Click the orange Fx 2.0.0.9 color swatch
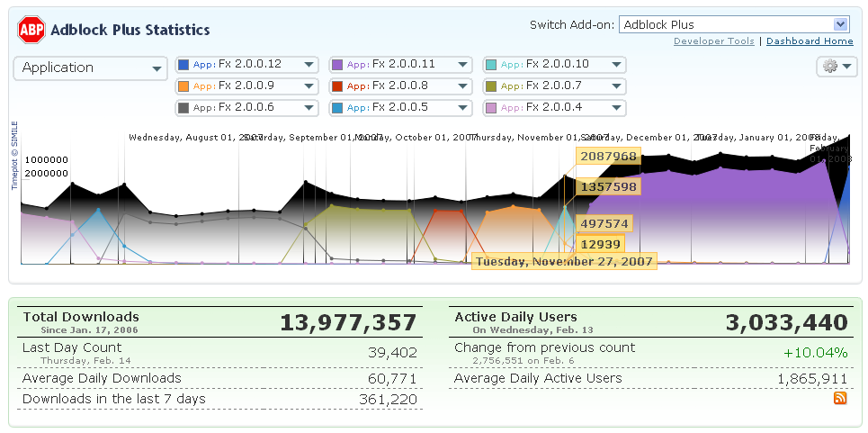Image resolution: width=868 pixels, height=433 pixels. coord(183,86)
